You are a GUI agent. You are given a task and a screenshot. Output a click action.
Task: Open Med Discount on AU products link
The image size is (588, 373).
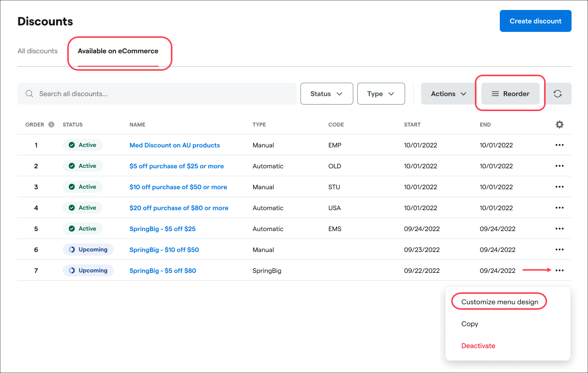tap(174, 145)
